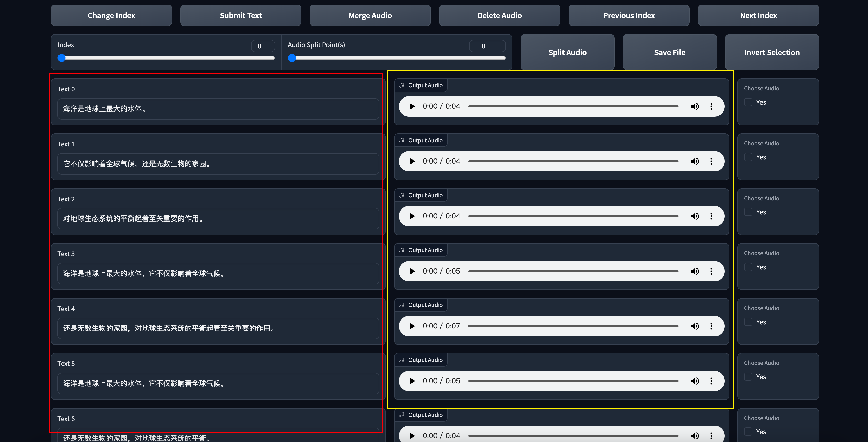Play Text 1 audio clip
Viewport: 868px width, 442px height.
point(412,161)
